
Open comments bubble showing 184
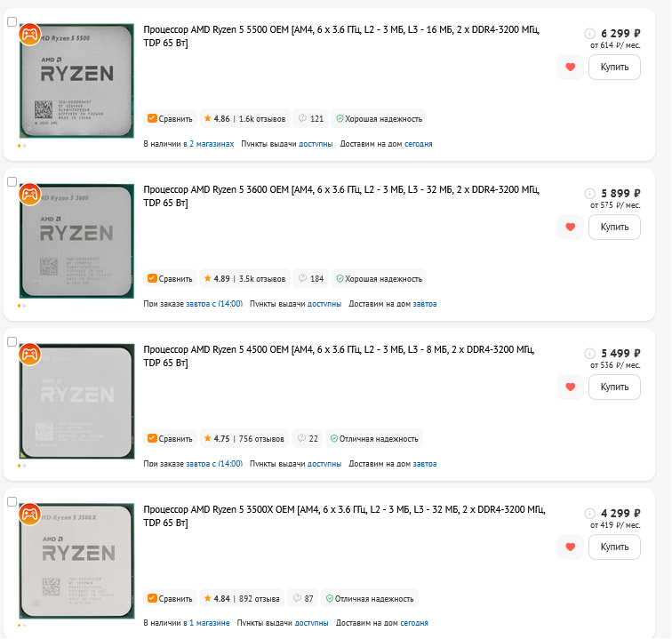click(311, 278)
